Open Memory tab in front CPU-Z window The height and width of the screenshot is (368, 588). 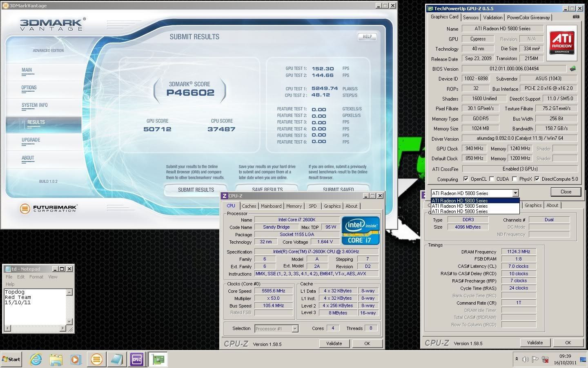[x=294, y=206]
